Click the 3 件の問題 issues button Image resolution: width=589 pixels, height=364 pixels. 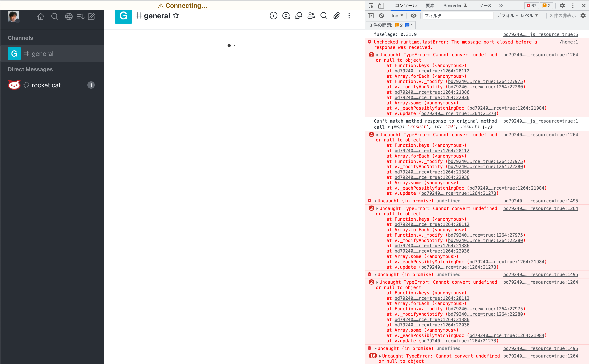(391, 25)
